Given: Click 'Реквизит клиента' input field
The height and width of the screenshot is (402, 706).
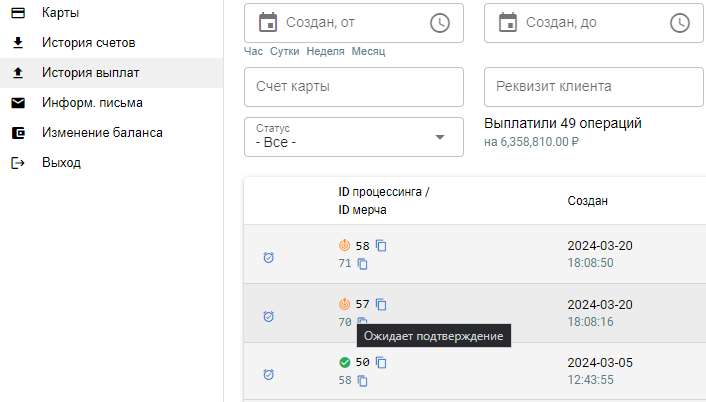Looking at the screenshot, I should pos(593,87).
